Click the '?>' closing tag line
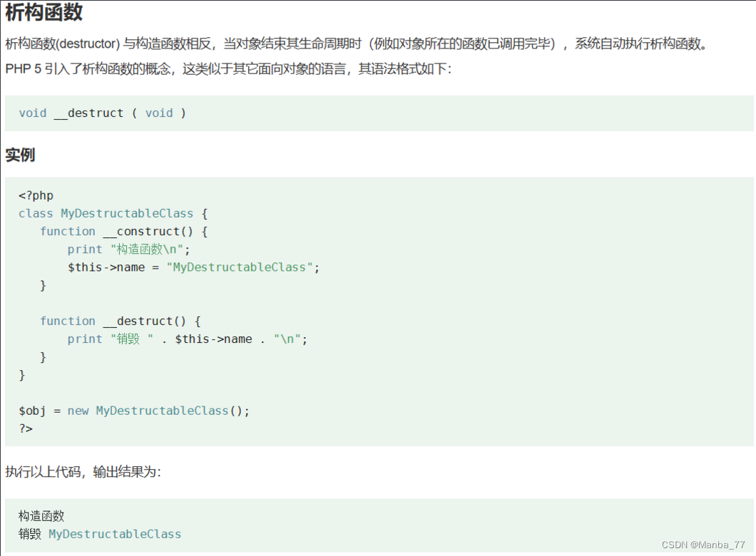This screenshot has width=756, height=556. (x=26, y=429)
